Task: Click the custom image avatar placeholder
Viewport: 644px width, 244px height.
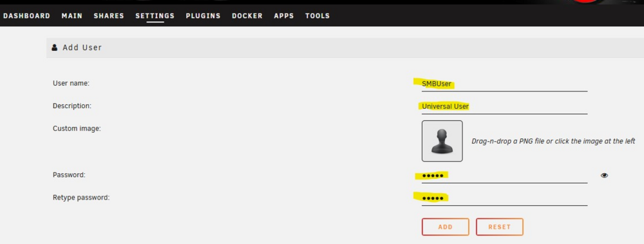Action: (x=442, y=141)
